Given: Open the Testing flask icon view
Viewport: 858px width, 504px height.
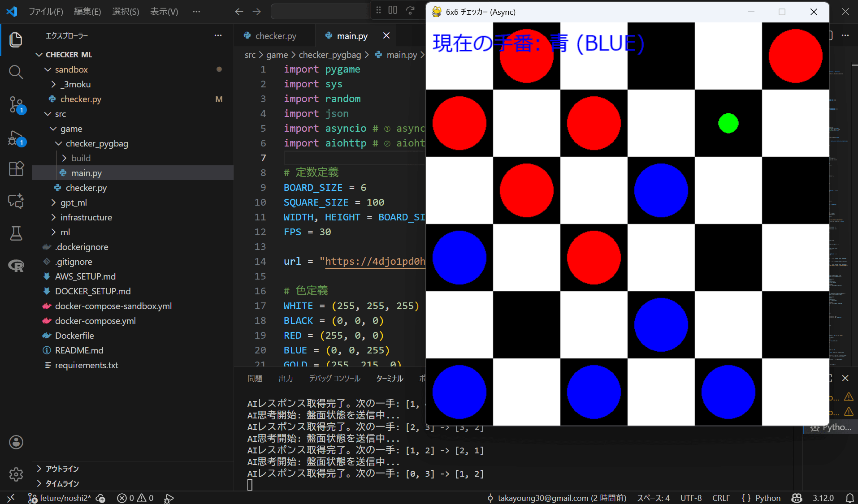Looking at the screenshot, I should click(x=16, y=233).
